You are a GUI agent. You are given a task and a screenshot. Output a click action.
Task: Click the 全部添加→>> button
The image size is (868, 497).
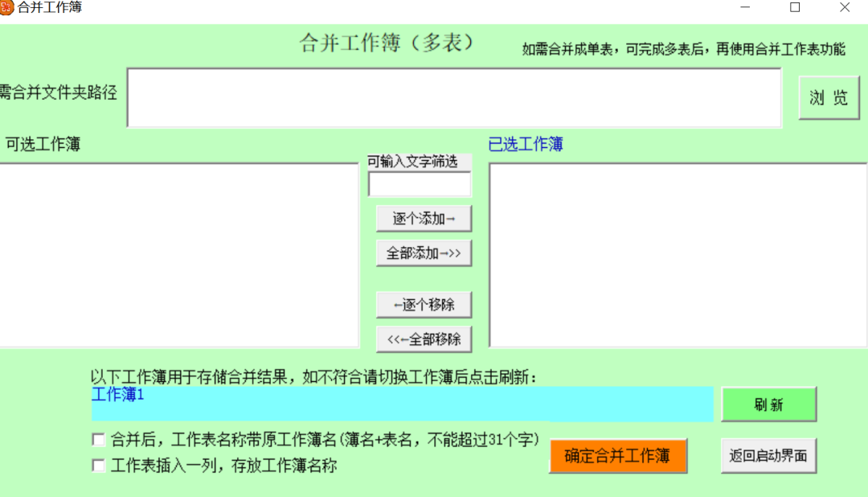tap(424, 253)
